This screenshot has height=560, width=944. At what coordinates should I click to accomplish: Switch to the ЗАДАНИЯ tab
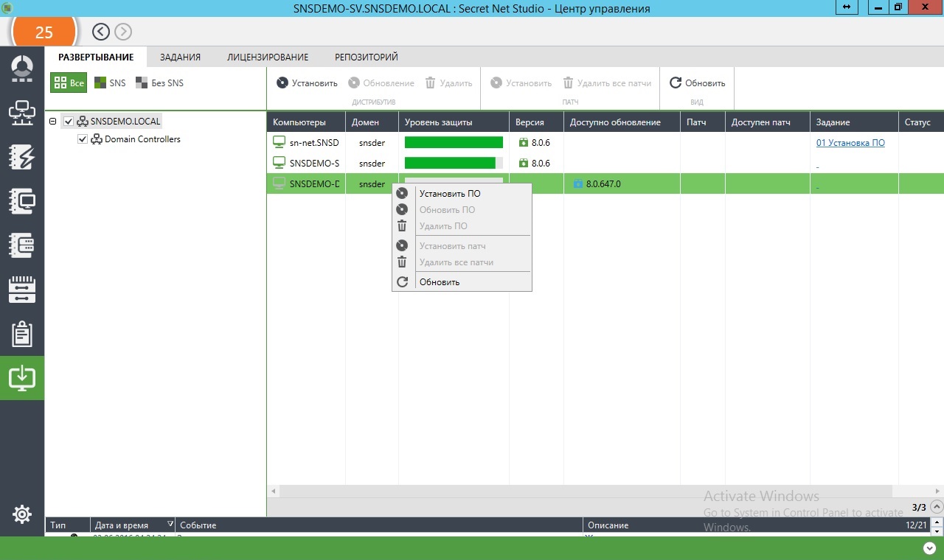point(180,57)
